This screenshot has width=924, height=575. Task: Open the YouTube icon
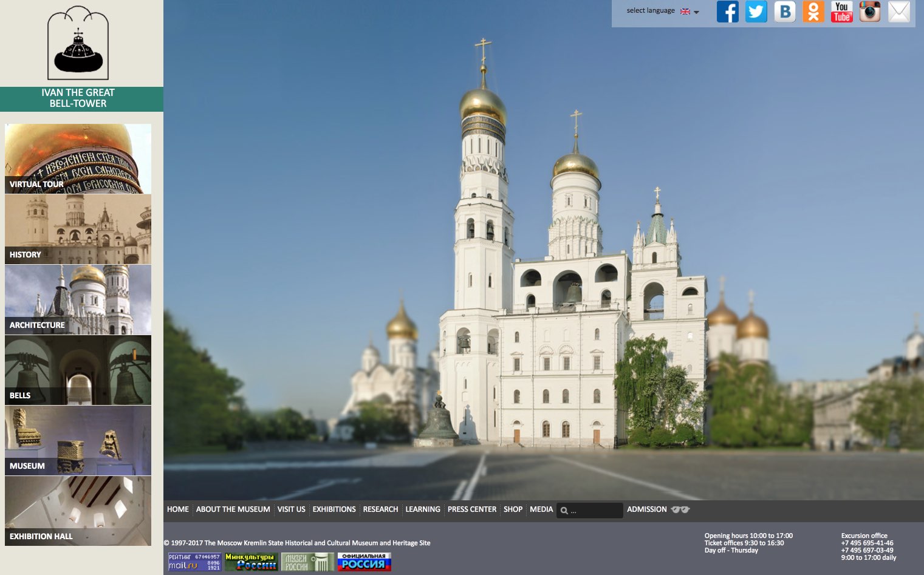tap(842, 12)
